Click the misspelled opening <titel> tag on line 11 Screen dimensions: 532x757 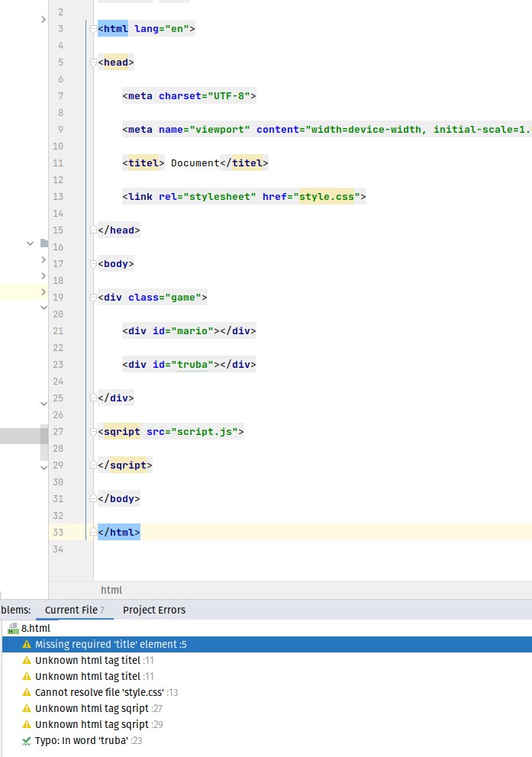tap(143, 163)
